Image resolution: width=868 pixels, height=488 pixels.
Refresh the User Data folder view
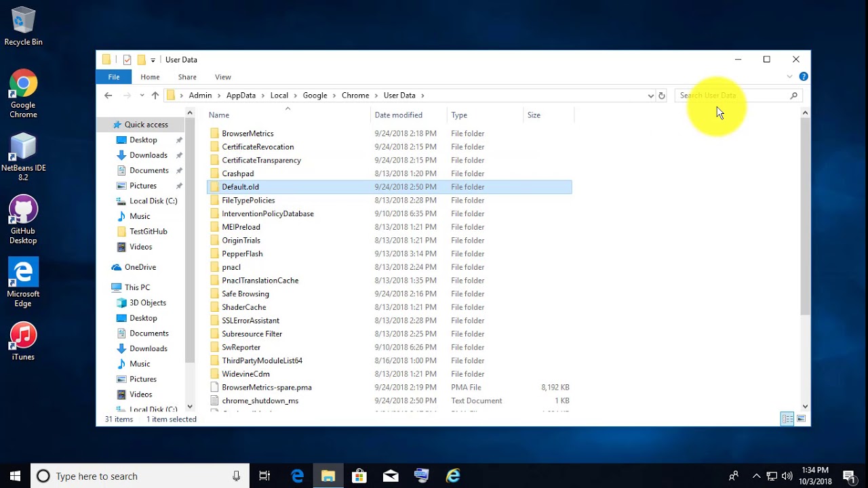point(662,96)
